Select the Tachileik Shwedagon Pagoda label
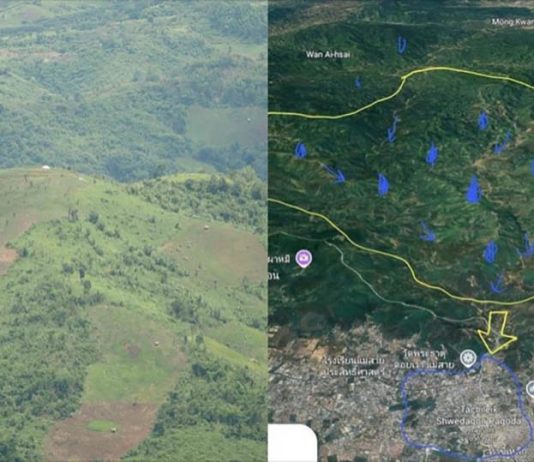Viewport: 534px width, 462px height. tap(478, 415)
